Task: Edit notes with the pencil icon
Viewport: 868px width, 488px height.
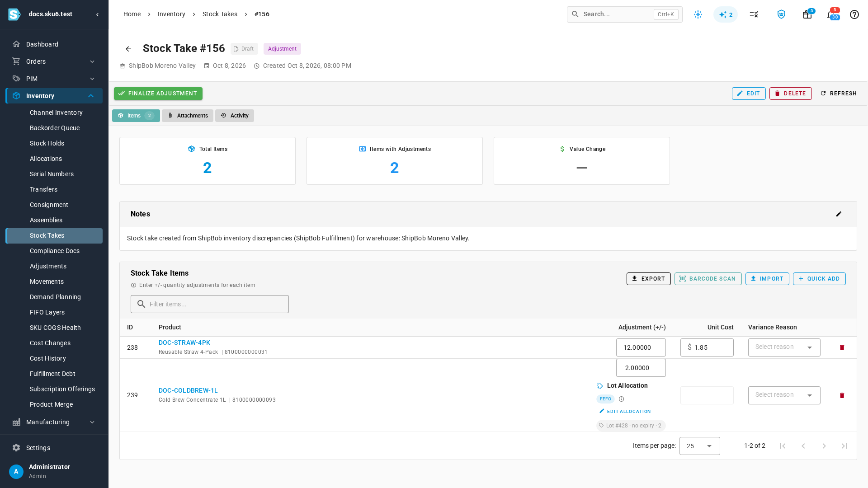Action: (x=839, y=214)
